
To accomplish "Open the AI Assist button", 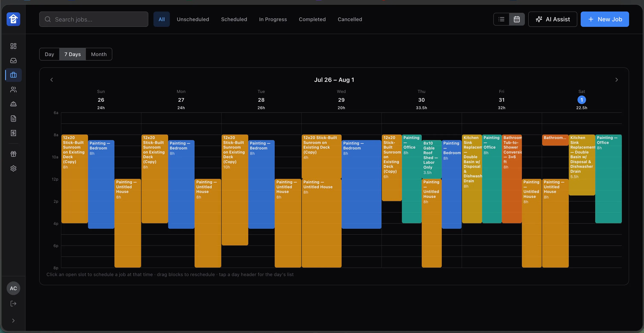I will point(553,19).
